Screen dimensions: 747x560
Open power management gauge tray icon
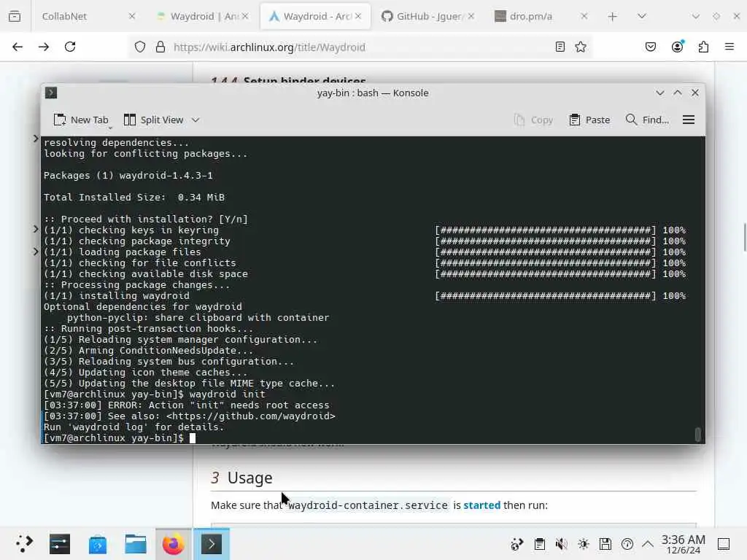(627, 544)
